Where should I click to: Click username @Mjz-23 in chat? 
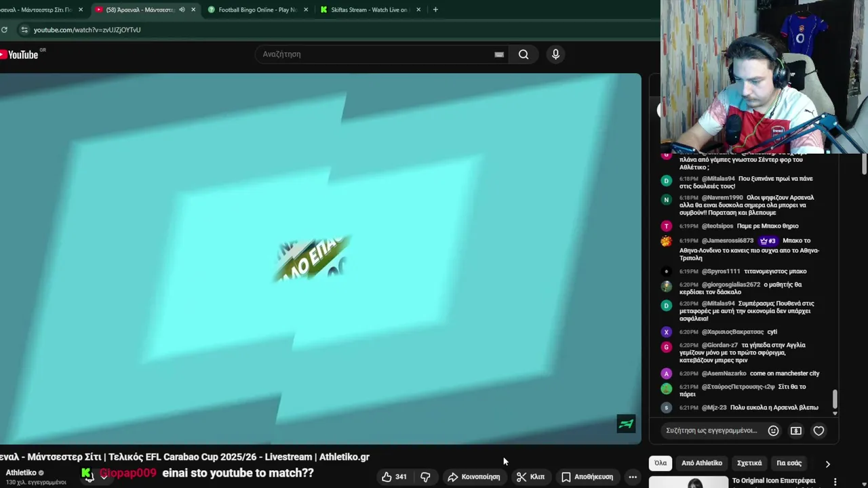(714, 407)
